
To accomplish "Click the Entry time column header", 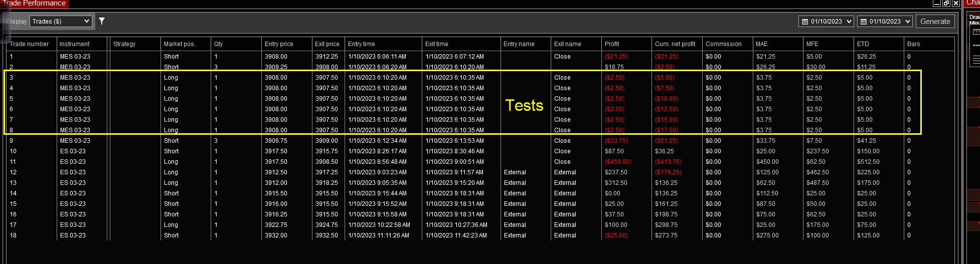I will [362, 44].
